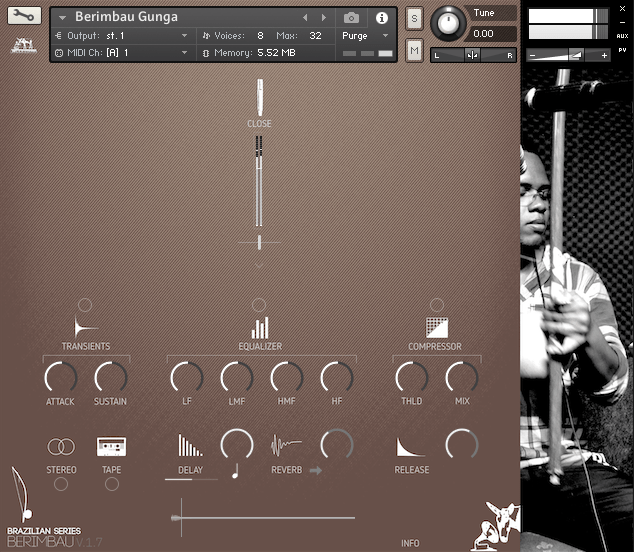Click the Transients effect icon

pos(85,327)
